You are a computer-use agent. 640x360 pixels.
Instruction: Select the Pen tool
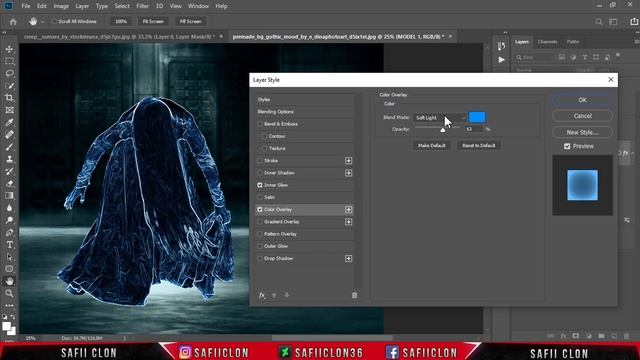[x=9, y=233]
